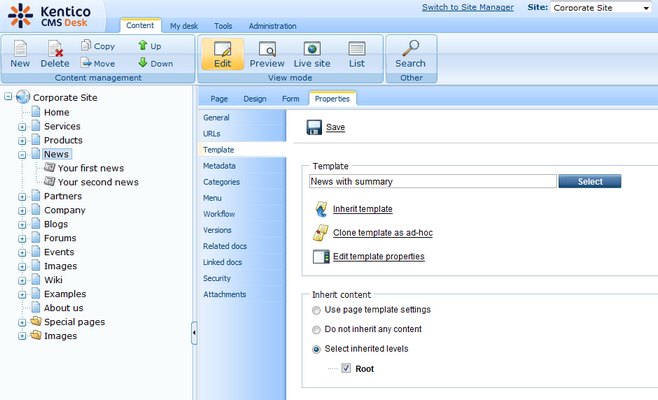Switch to List view mode

[356, 49]
